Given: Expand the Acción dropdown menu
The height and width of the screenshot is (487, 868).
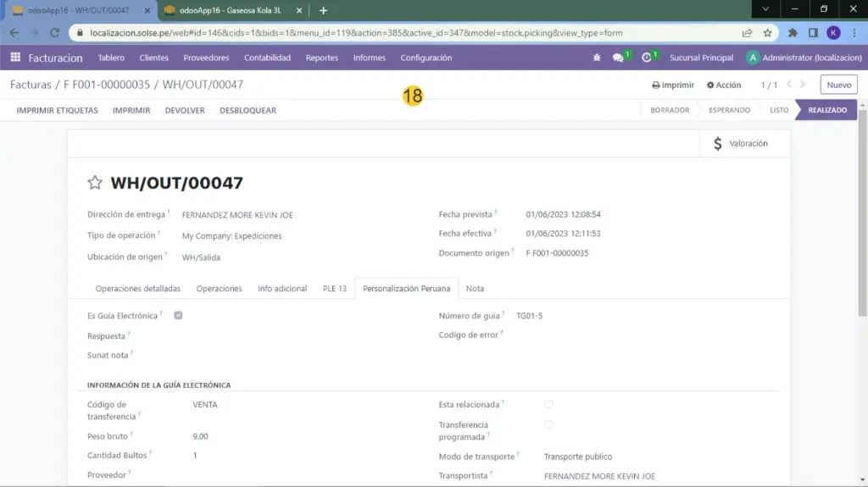Looking at the screenshot, I should 723,85.
